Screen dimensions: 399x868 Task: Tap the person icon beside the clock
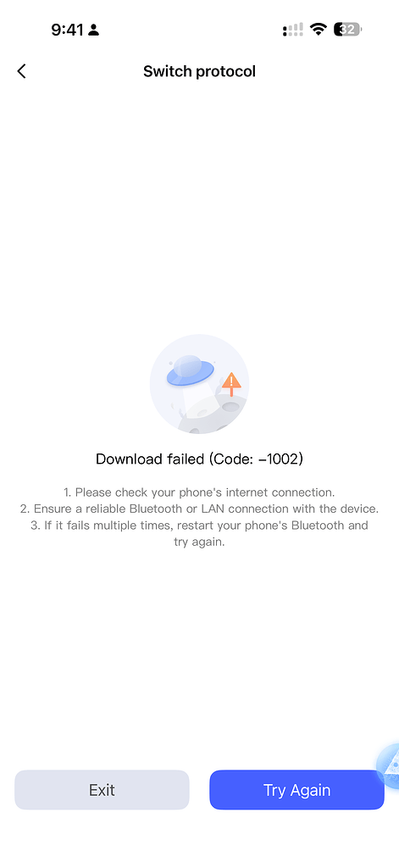pyautogui.click(x=93, y=30)
